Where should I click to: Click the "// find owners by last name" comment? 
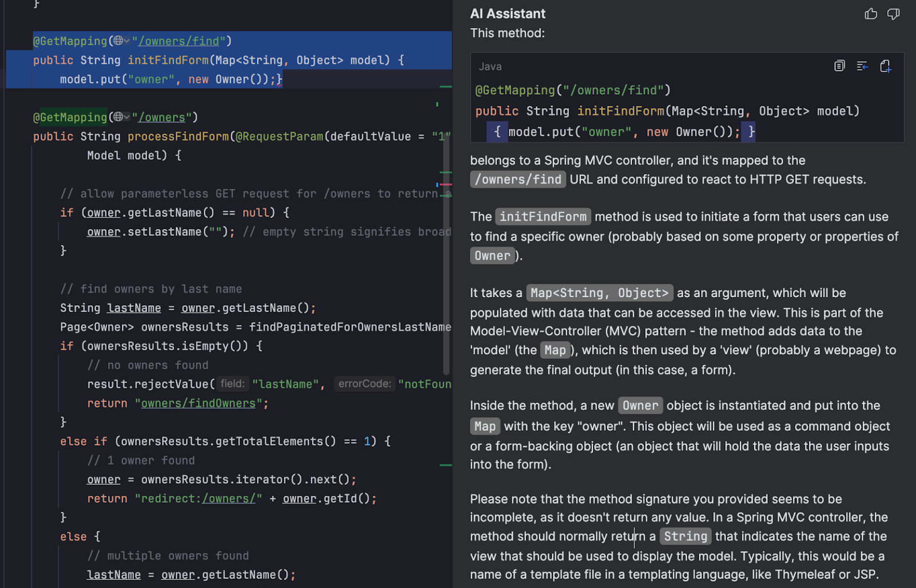(151, 289)
